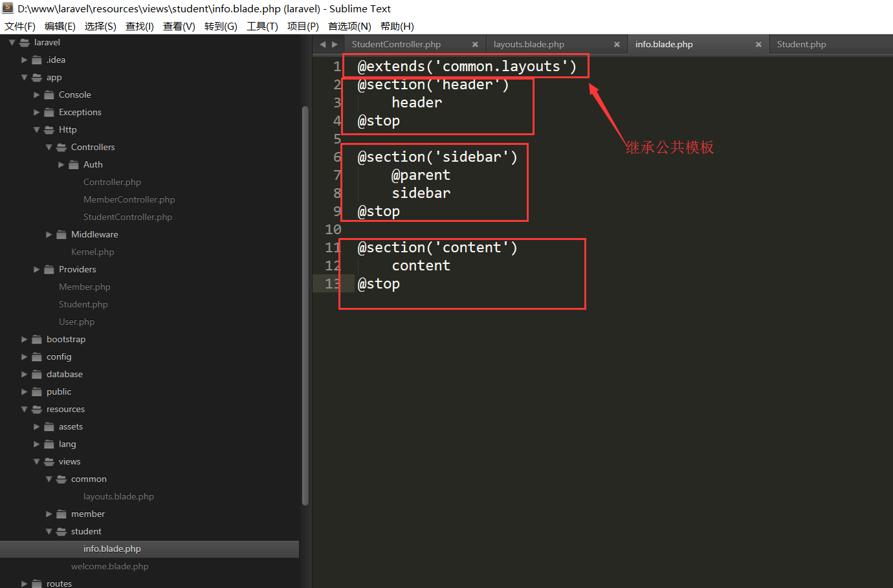Click the Controllers folder icon
Viewport: 893px width, 588px height.
click(x=61, y=147)
